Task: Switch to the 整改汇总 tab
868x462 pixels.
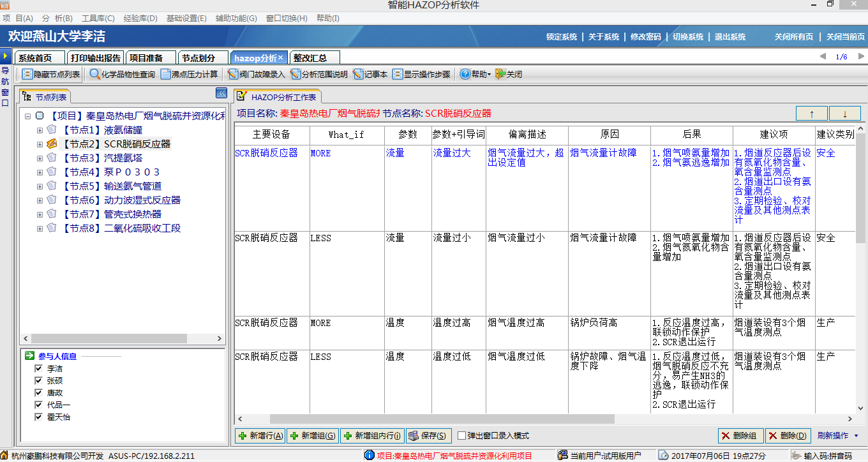Action: [x=315, y=57]
